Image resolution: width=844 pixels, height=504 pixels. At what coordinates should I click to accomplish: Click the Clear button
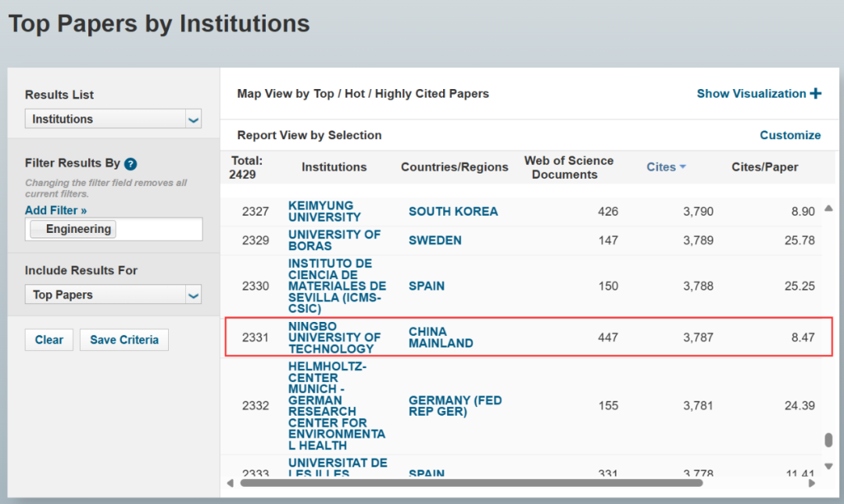click(x=49, y=340)
